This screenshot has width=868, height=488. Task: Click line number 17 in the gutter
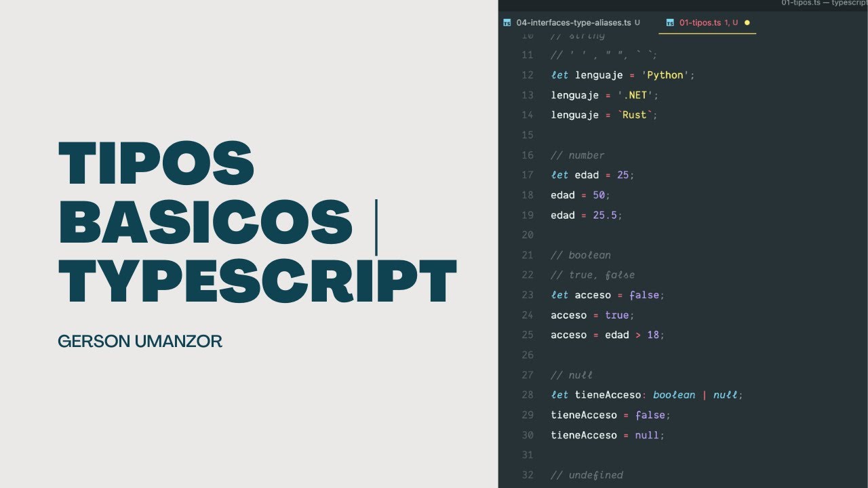528,175
